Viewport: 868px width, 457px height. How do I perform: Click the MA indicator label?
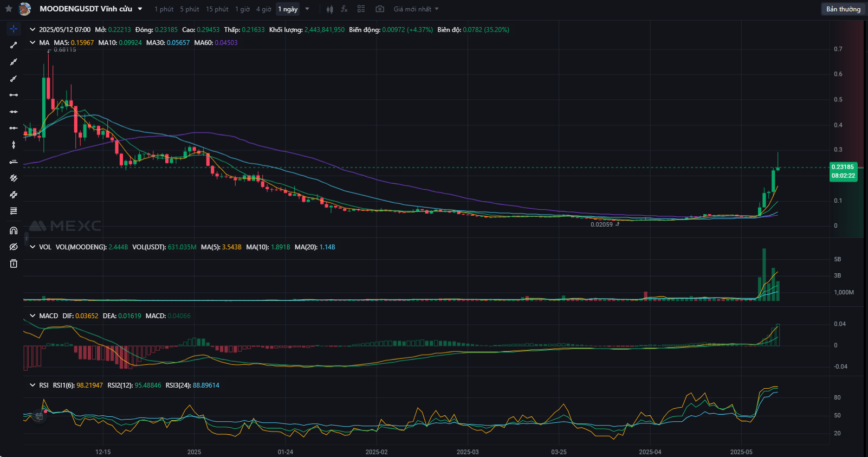44,42
